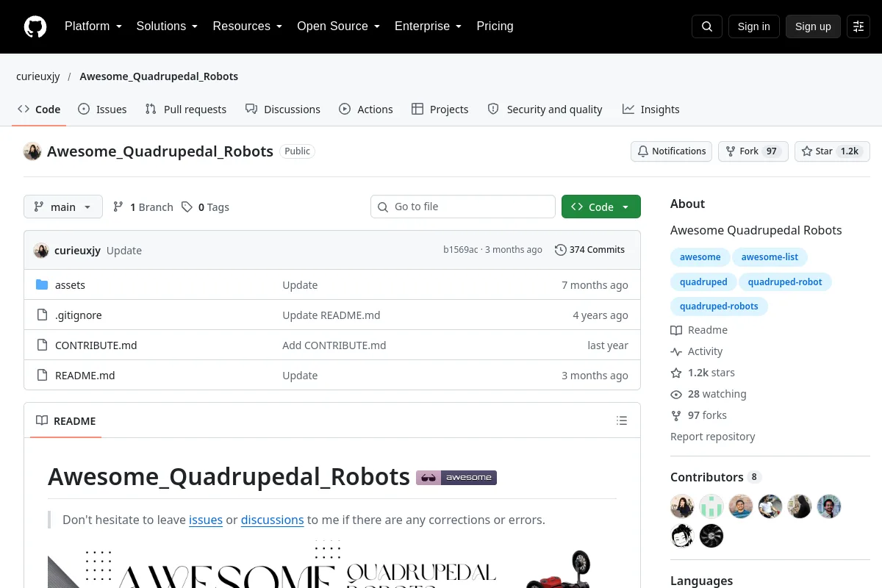Star the repository with Star button
Image resolution: width=882 pixels, height=588 pixels.
click(x=832, y=151)
